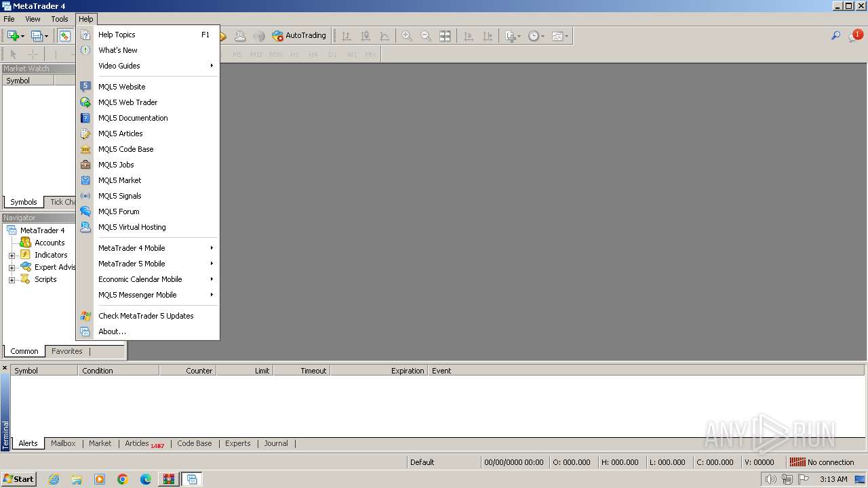Click the Tile Windows icon
The image size is (868, 488).
pos(445,36)
